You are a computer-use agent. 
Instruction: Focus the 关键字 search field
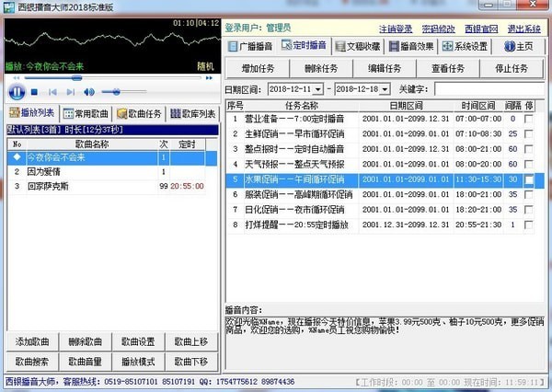pos(489,89)
